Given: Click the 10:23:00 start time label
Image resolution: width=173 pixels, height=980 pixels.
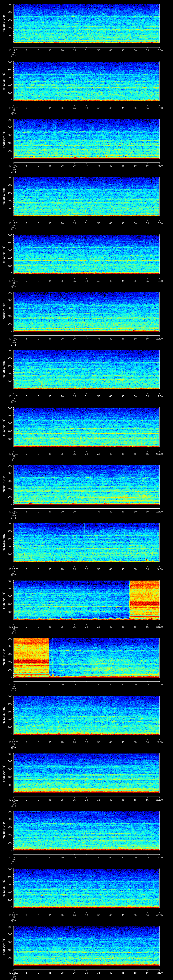Looking at the screenshot, I should tap(13, 569).
